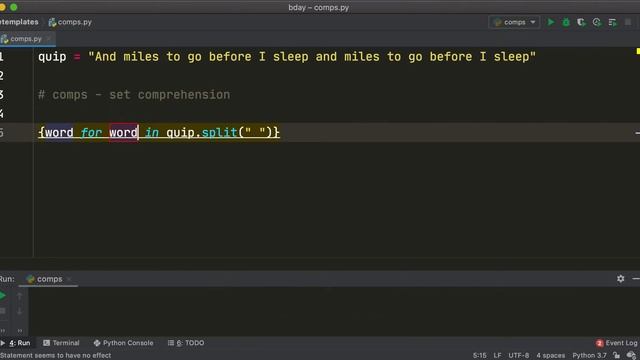
Task: Change the 4 spaces indent setting
Action: [x=551, y=356]
